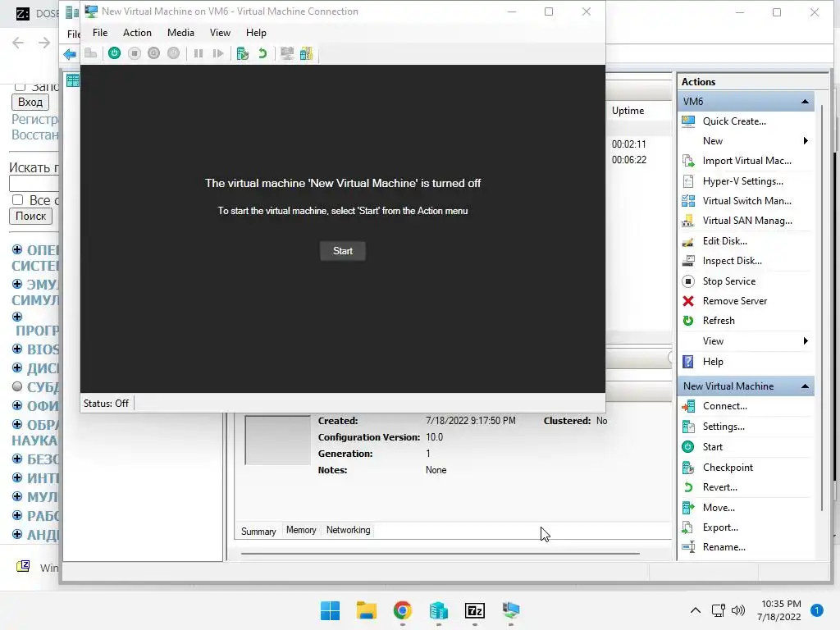Open Virtual SAN Manager action

click(x=746, y=221)
